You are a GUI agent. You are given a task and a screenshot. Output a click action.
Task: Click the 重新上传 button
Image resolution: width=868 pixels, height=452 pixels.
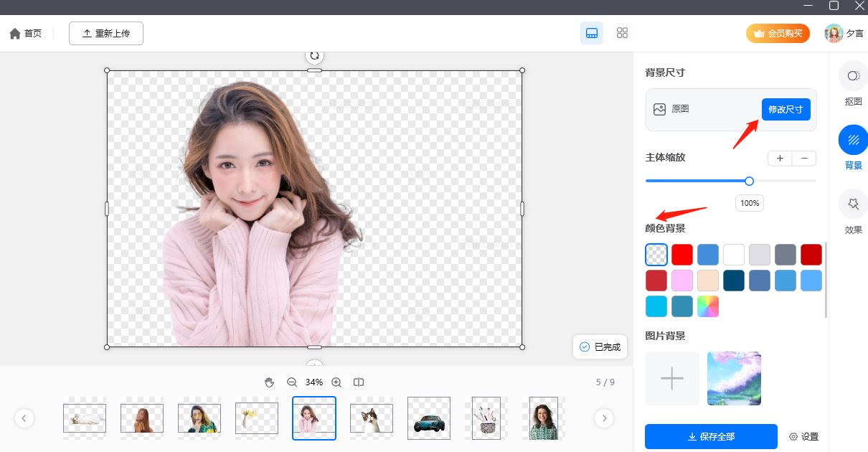point(106,34)
